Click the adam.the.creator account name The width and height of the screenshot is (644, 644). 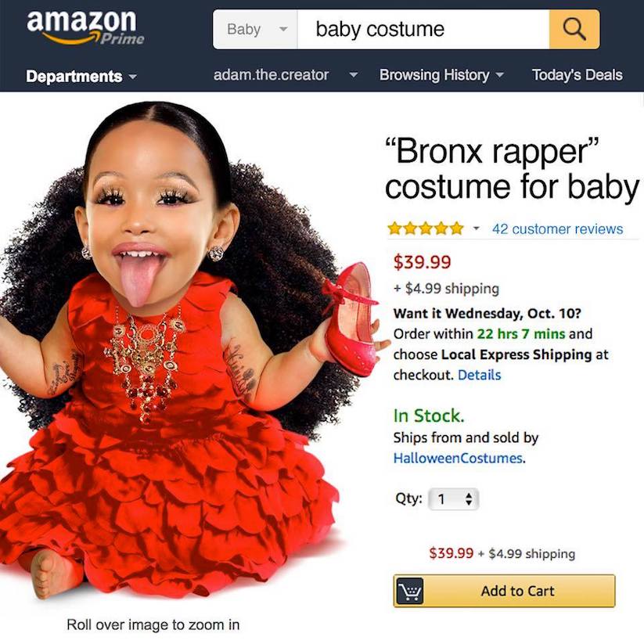point(271,75)
